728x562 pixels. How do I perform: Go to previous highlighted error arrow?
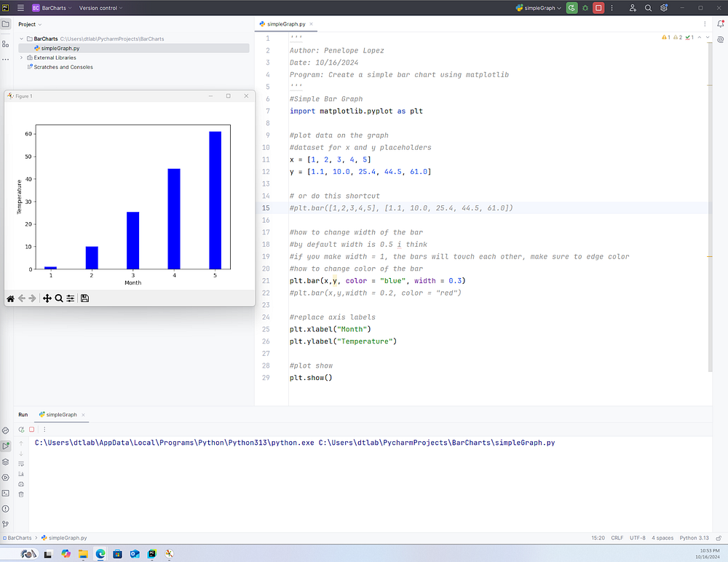tap(699, 37)
